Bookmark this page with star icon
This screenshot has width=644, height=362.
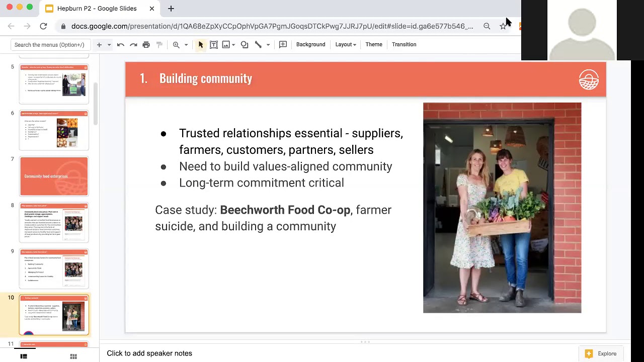(503, 26)
